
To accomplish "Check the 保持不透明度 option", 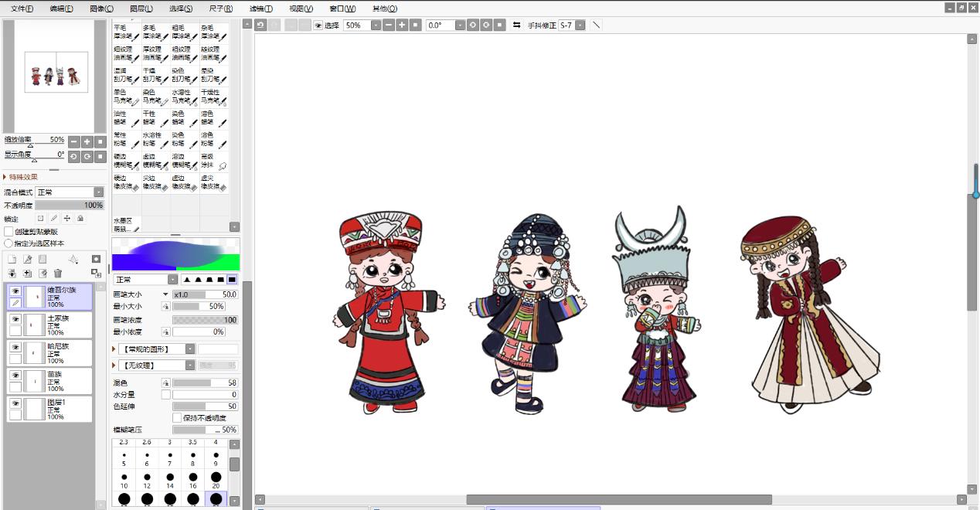I will pyautogui.click(x=177, y=418).
